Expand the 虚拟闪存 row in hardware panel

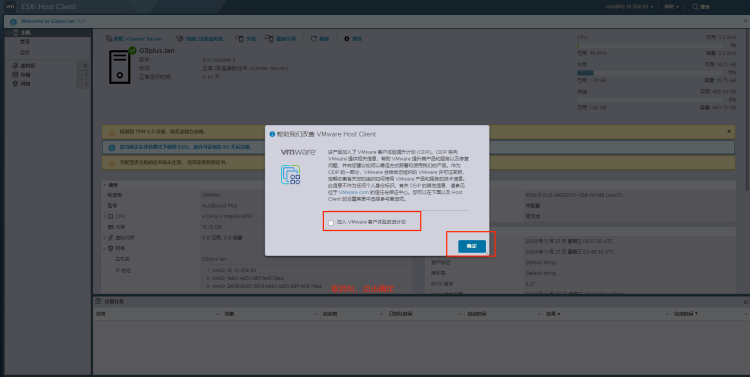click(x=105, y=237)
